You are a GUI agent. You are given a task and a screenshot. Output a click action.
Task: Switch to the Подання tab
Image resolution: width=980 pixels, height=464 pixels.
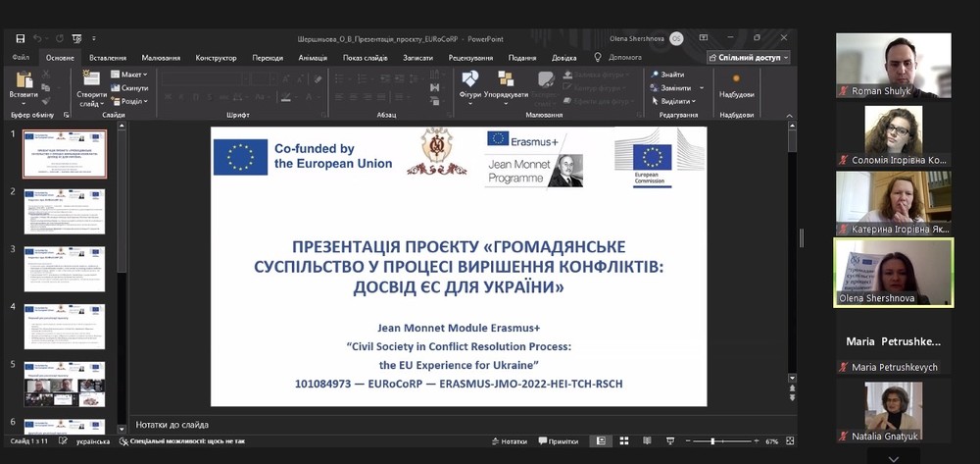pos(522,58)
